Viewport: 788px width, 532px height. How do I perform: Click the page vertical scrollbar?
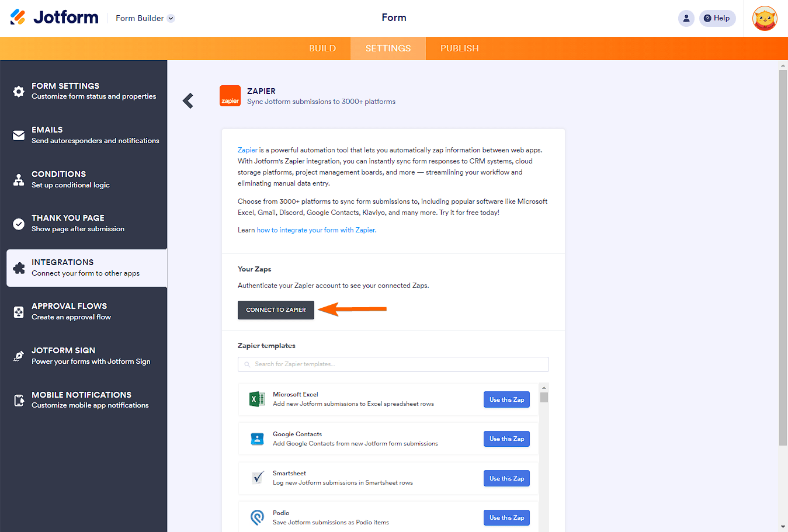(x=783, y=258)
